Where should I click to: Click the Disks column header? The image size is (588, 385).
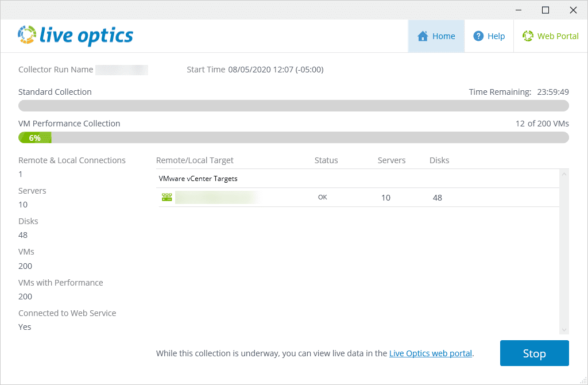click(439, 160)
